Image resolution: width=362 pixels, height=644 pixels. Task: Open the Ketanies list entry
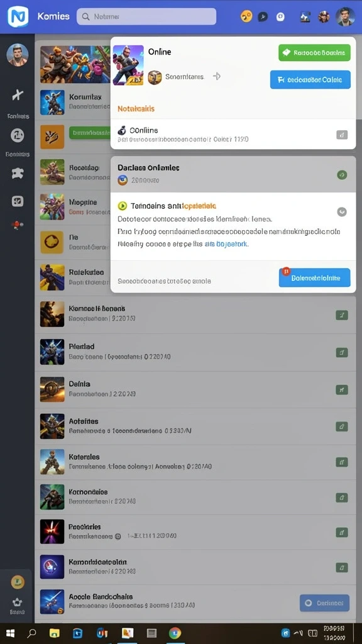point(195,462)
